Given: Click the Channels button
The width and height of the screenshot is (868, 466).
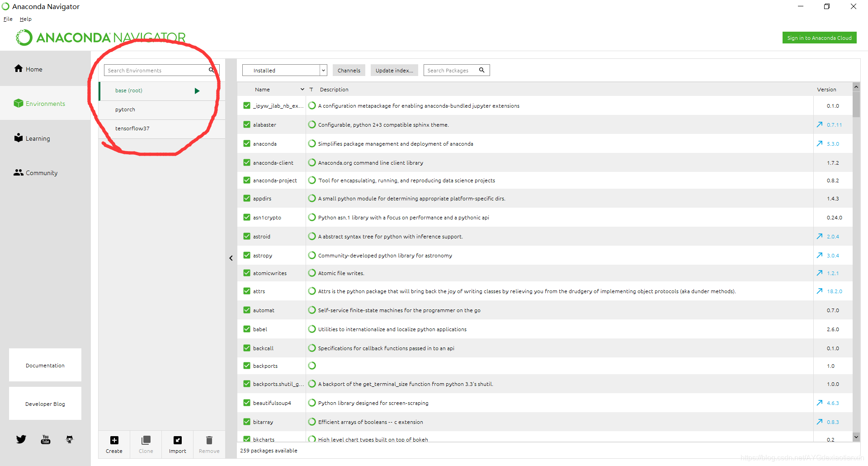Looking at the screenshot, I should click(x=349, y=70).
